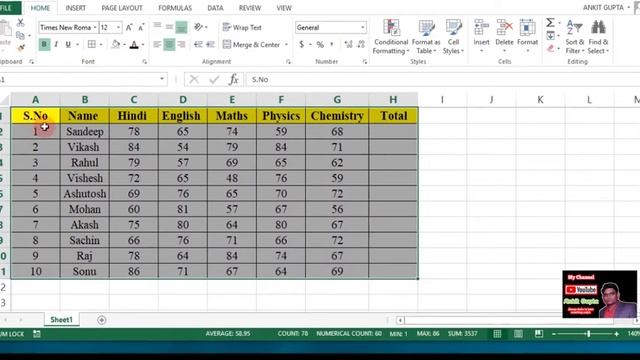The width and height of the screenshot is (640, 360).
Task: Select column H header
Action: tap(393, 100)
